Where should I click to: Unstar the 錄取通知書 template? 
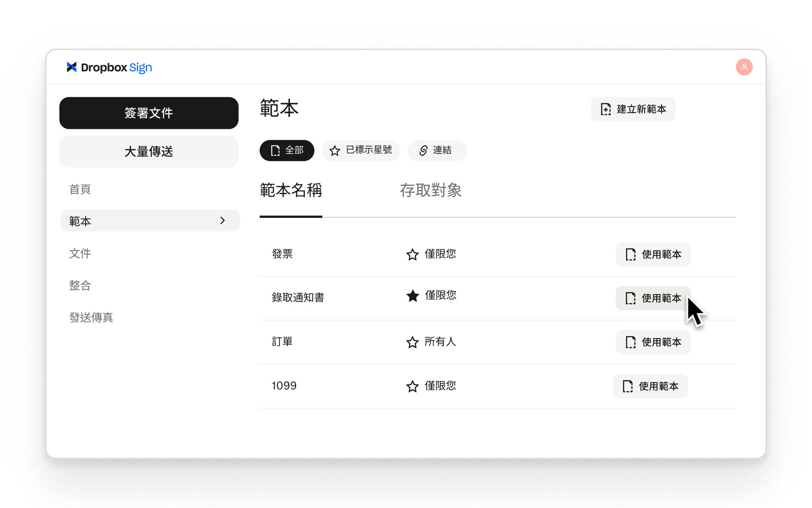[412, 296]
